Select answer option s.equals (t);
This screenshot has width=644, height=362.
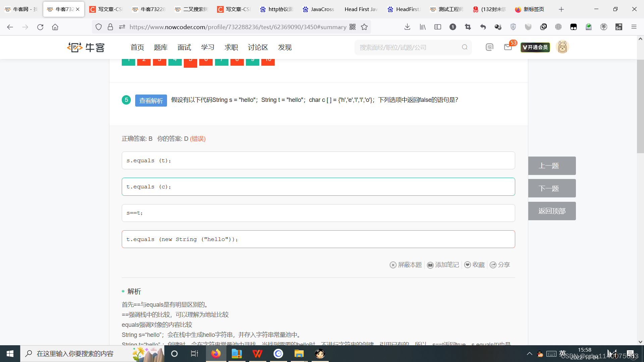coord(318,161)
